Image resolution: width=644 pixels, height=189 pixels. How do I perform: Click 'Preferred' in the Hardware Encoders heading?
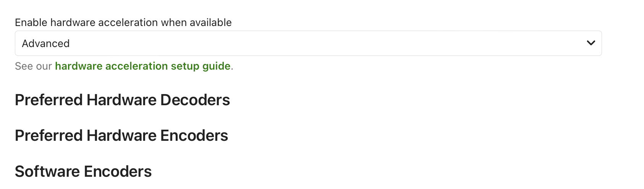click(x=49, y=135)
